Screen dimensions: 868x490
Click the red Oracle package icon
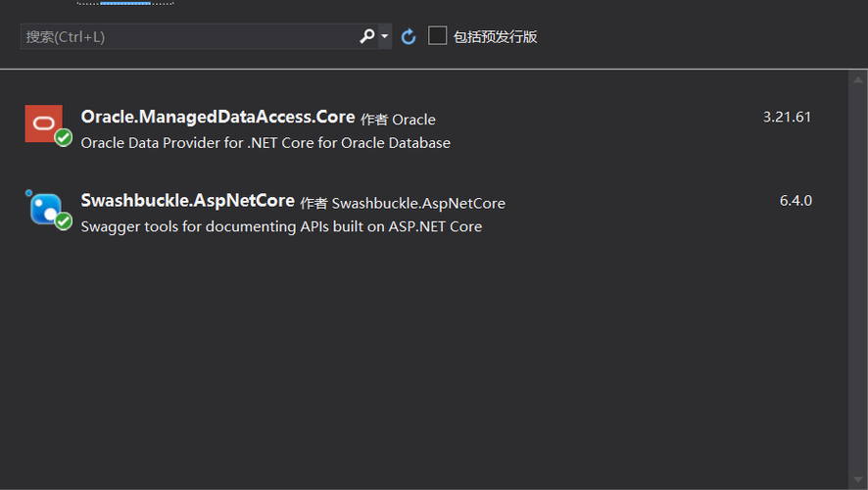point(43,122)
